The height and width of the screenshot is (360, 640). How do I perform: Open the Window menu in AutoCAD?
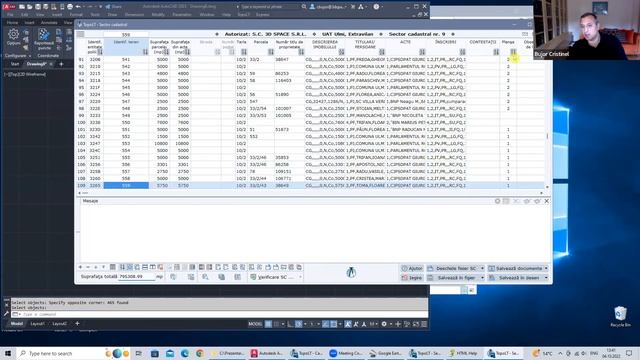coord(207,15)
